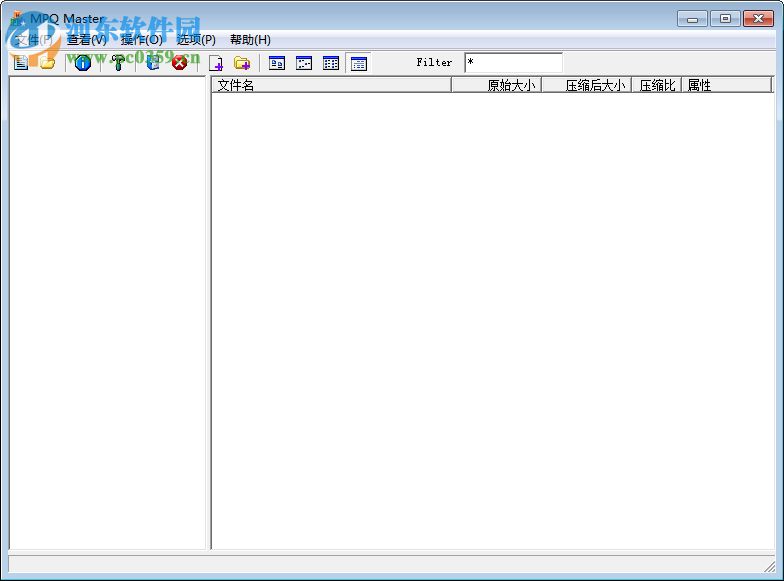
Task: Switch to list view mode
Action: tap(330, 63)
